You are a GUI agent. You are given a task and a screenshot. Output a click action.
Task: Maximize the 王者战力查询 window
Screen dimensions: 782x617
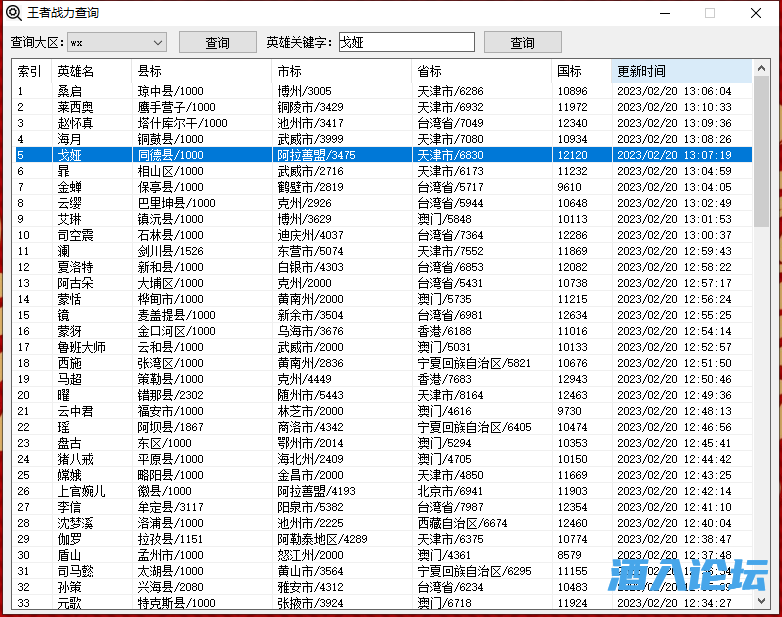pyautogui.click(x=710, y=13)
